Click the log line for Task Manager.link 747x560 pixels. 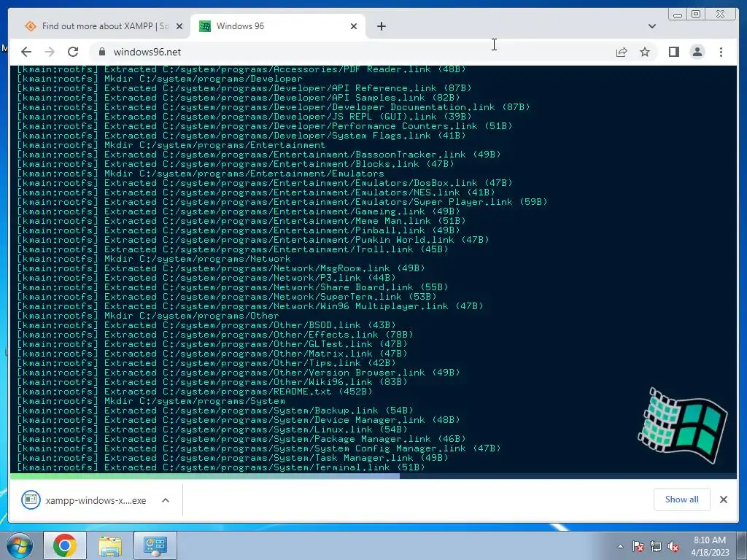click(233, 458)
